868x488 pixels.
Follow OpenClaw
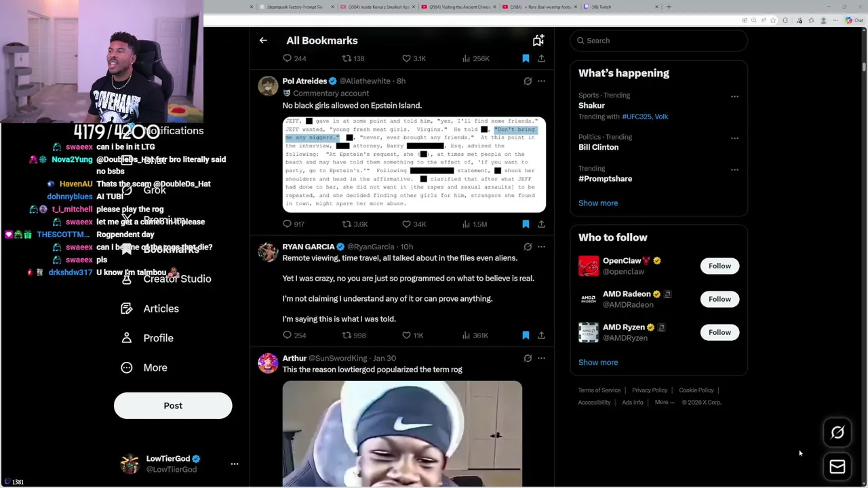(x=719, y=266)
